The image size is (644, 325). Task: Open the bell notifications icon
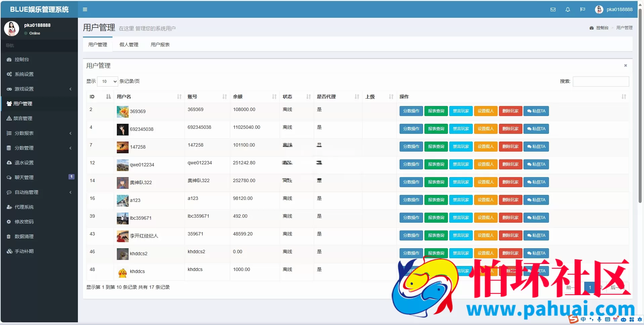coord(568,9)
